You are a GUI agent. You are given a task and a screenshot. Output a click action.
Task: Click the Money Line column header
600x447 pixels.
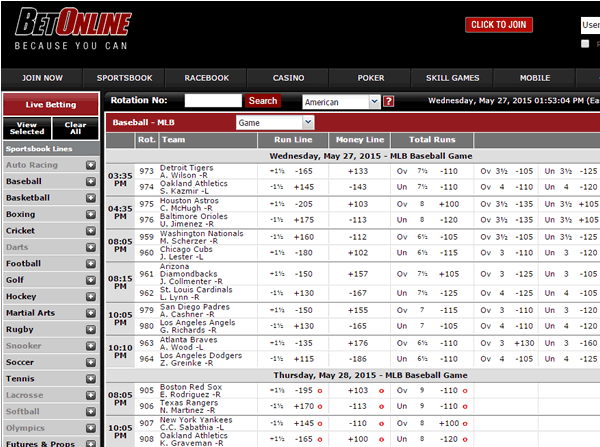click(x=360, y=140)
